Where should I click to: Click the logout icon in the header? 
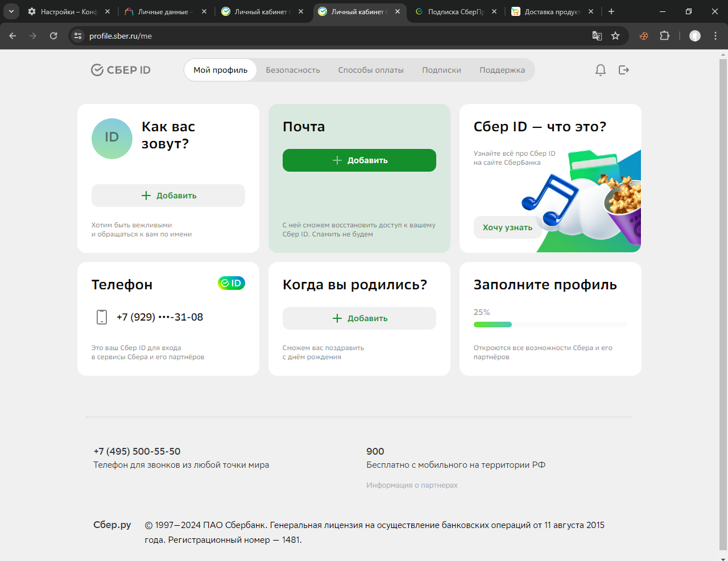coord(624,70)
